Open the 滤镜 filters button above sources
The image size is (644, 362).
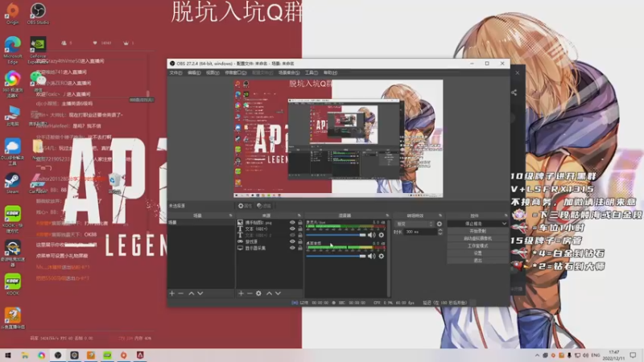click(264, 206)
